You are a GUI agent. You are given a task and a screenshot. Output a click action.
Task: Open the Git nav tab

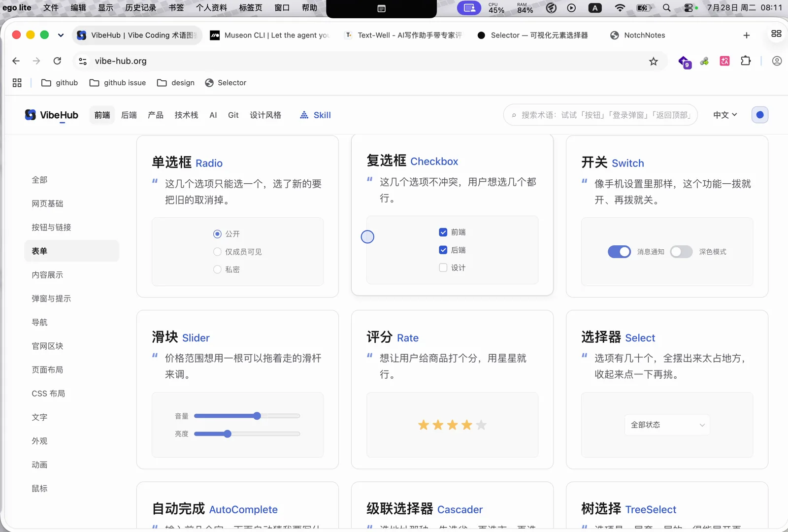pyautogui.click(x=233, y=115)
